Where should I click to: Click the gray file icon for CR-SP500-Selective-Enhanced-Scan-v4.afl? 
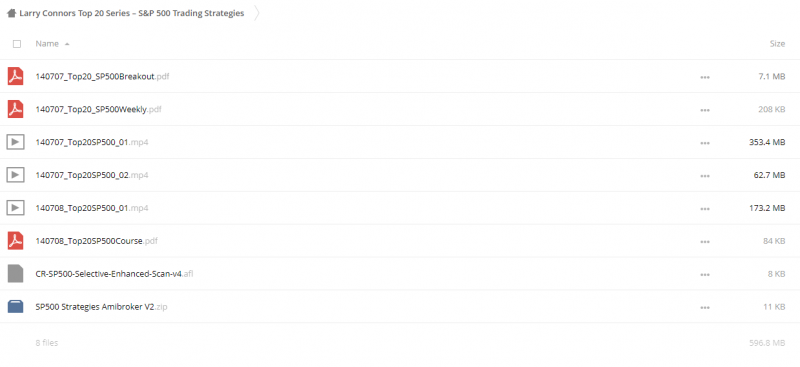coord(15,274)
